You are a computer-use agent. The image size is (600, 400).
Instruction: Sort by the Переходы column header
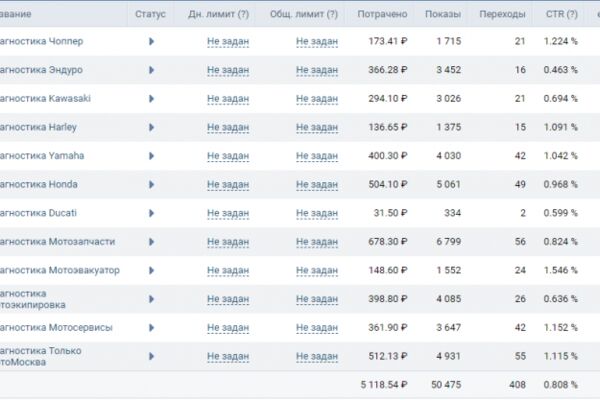(502, 14)
